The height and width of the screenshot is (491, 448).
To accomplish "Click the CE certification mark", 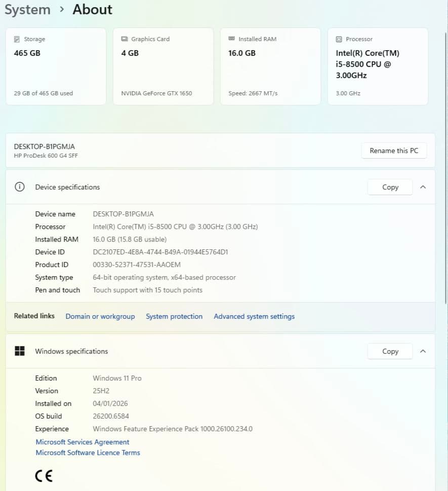I will [x=44, y=476].
